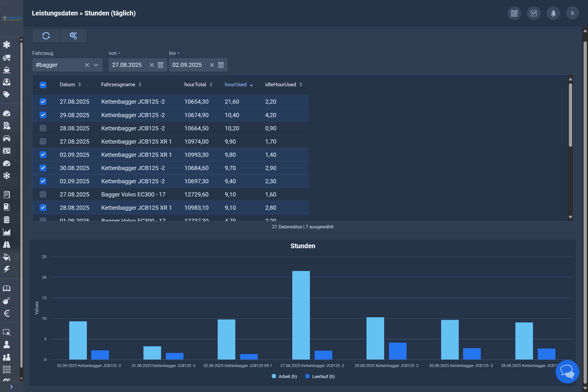The image size is (588, 392).
Task: Open the task checklist icon in header
Action: [x=534, y=13]
